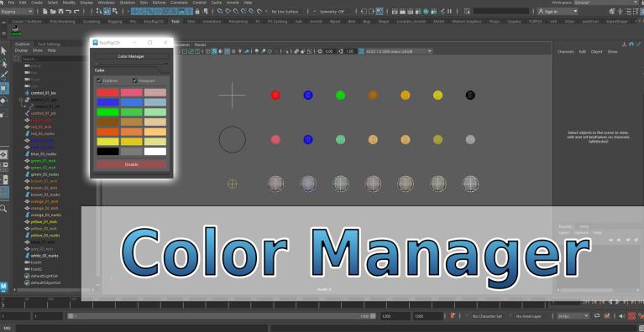This screenshot has width=644, height=332.
Task: Click the red Disable button
Action: pyautogui.click(x=132, y=164)
